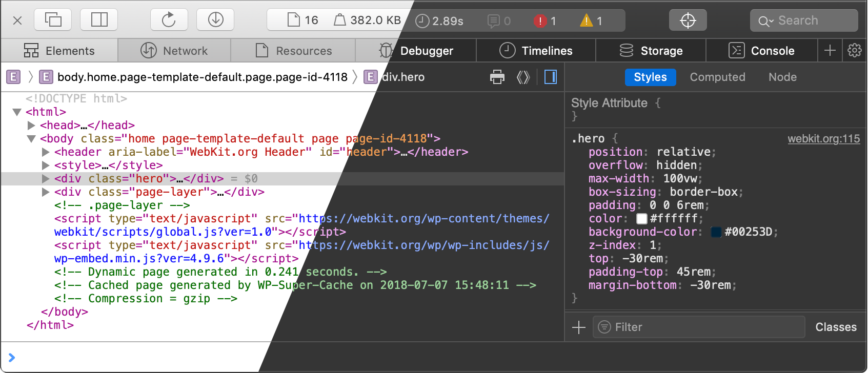This screenshot has width=868, height=373.
Task: Click the overflow: hidden value
Action: point(677,165)
